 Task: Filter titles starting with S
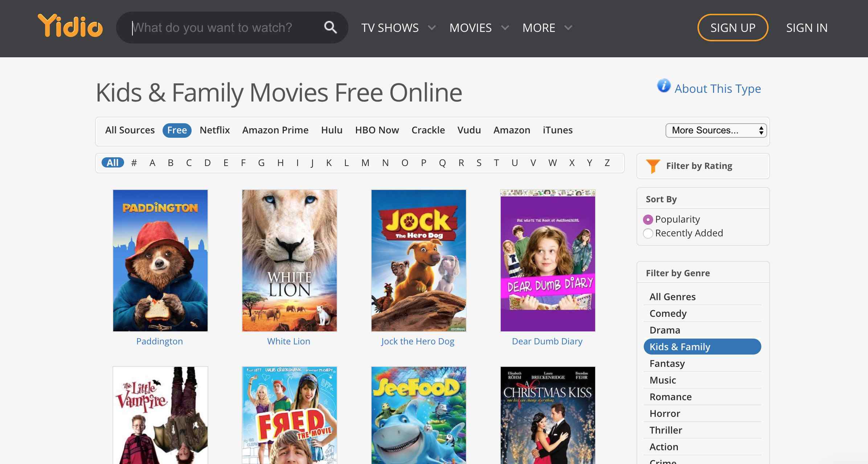coord(479,163)
